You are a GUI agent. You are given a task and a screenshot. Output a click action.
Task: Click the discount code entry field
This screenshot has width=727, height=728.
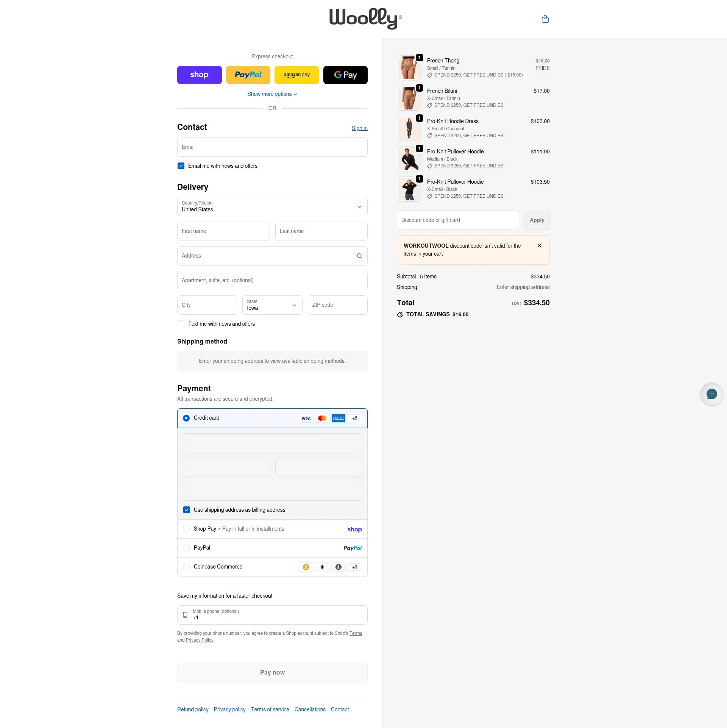click(x=457, y=220)
